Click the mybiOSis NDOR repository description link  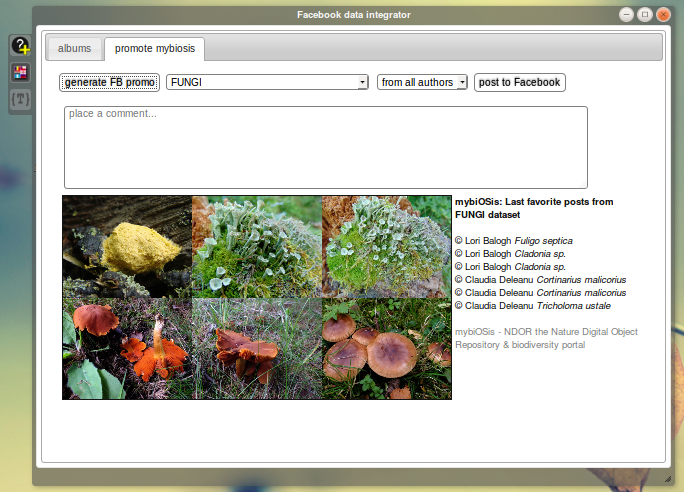tap(546, 338)
